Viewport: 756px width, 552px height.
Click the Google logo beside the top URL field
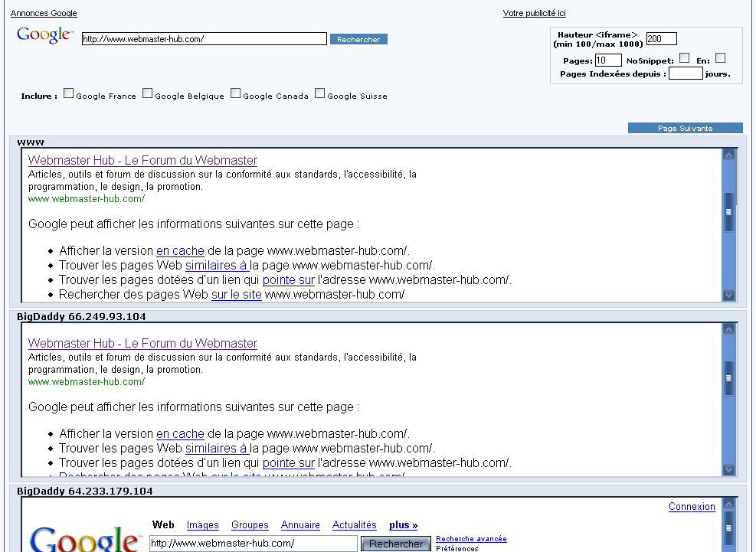(x=45, y=36)
